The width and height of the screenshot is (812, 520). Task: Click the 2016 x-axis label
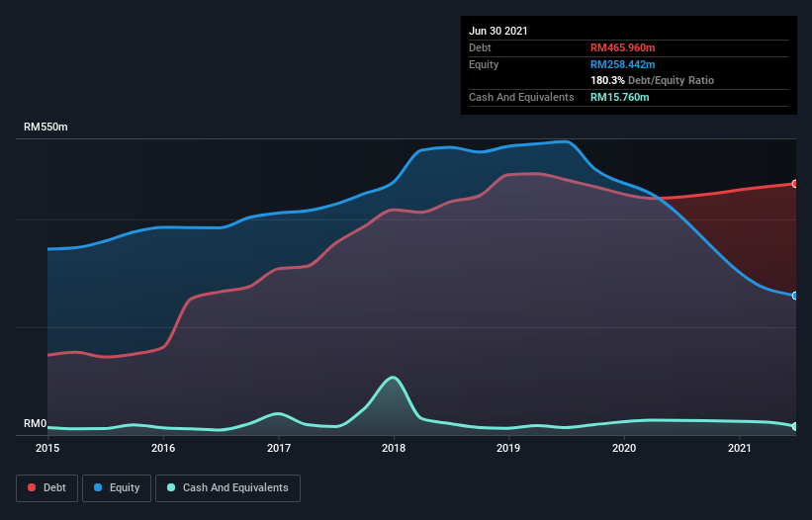point(163,448)
